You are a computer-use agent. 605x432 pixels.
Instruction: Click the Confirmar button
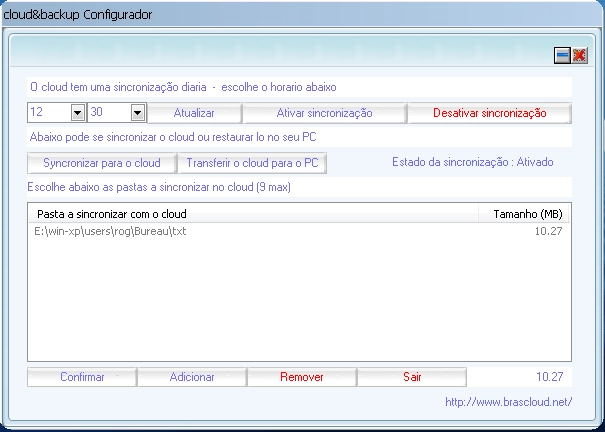coord(82,377)
